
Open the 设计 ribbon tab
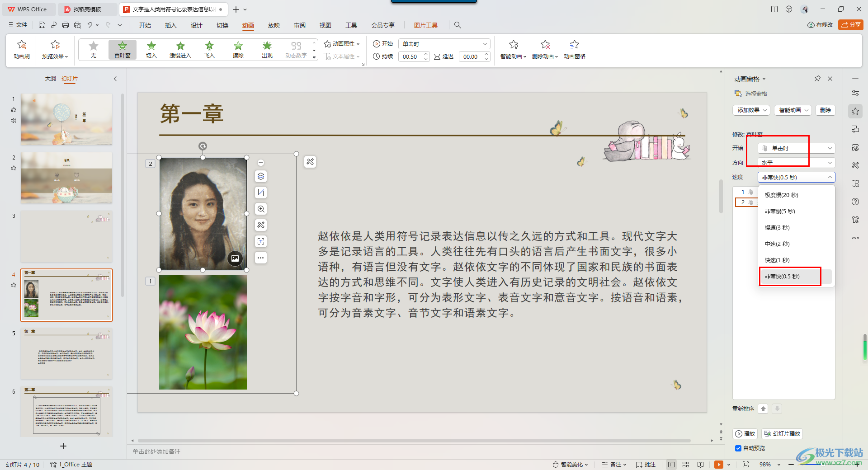[196, 25]
